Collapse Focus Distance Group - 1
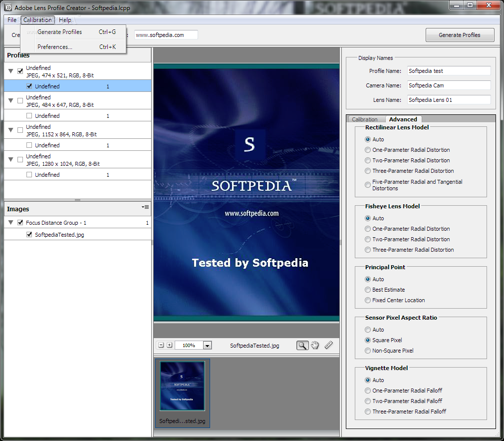 (10, 223)
